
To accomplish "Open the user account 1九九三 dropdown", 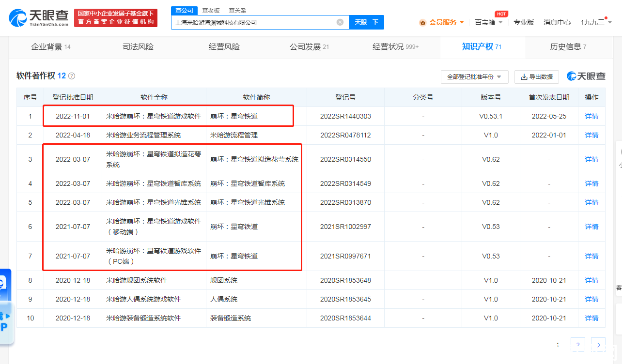I will pos(596,22).
